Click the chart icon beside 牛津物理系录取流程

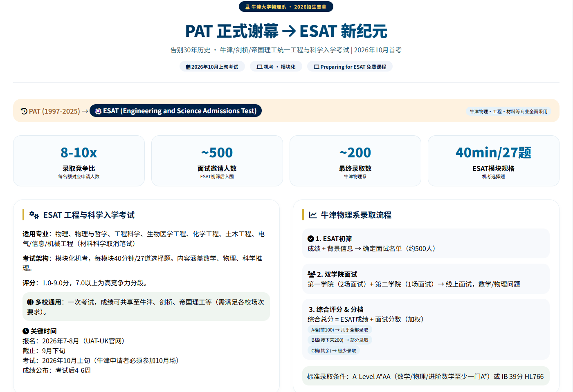313,215
